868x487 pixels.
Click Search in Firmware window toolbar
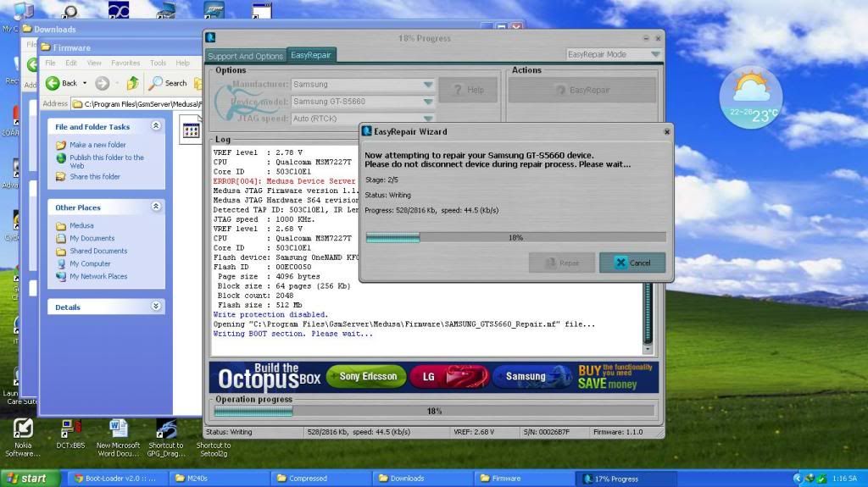click(x=169, y=83)
